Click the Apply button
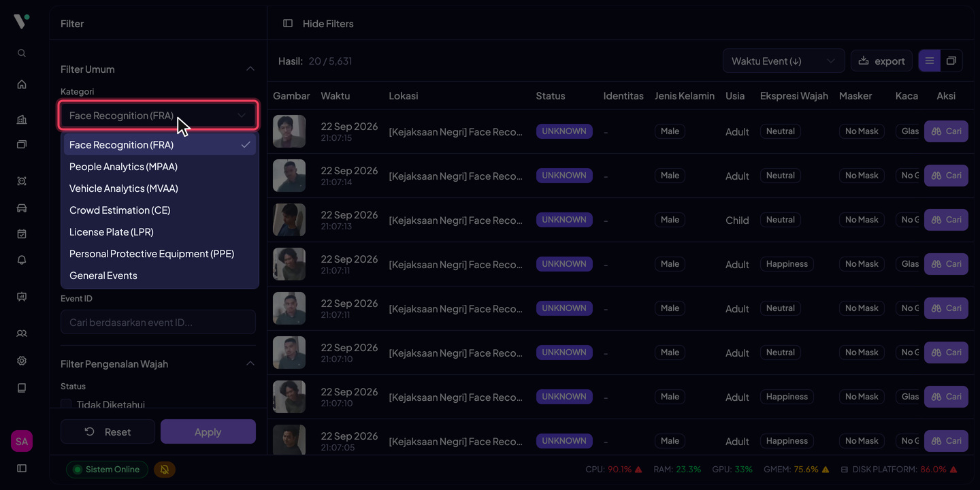Viewport: 980px width, 490px height. (x=208, y=431)
